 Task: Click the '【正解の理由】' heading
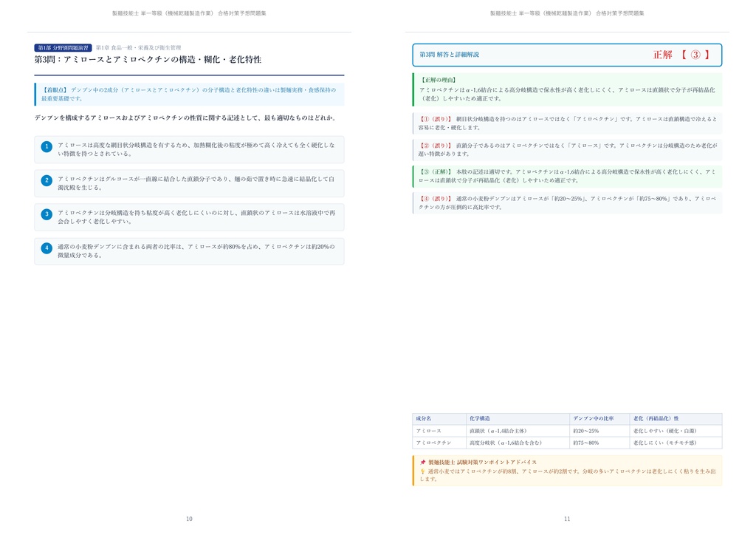pos(438,80)
